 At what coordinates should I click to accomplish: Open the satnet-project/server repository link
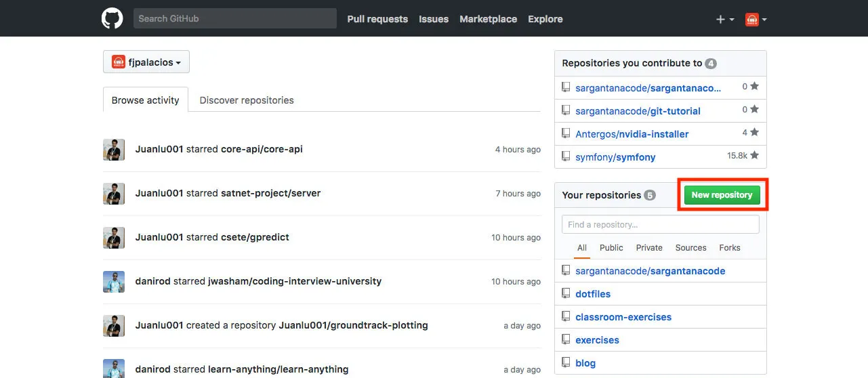pyautogui.click(x=271, y=193)
